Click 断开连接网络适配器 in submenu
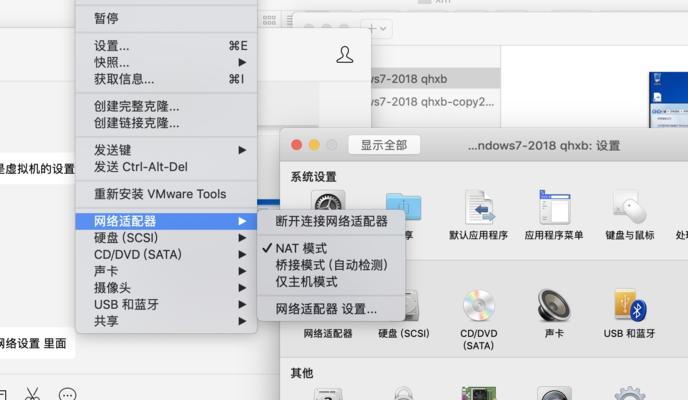The image size is (688, 400). click(x=331, y=221)
